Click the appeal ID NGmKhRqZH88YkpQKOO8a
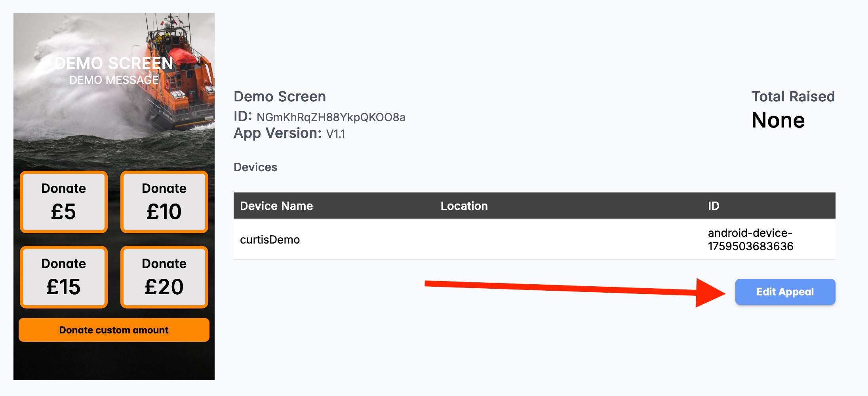Screen dimensions: 868x396 pos(331,117)
